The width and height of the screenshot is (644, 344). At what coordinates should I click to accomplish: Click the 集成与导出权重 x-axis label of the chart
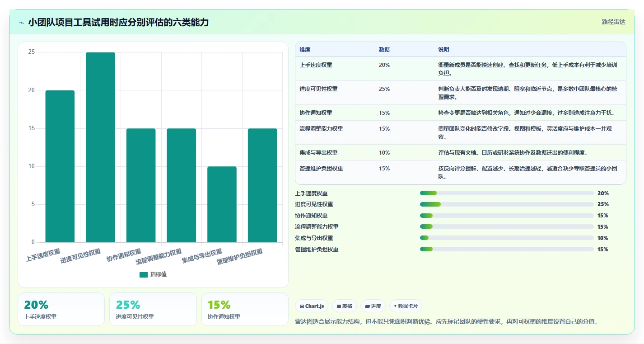click(x=202, y=256)
